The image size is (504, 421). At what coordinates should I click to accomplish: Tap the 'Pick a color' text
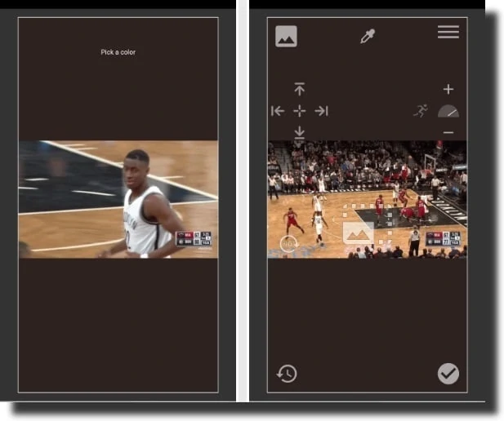click(118, 52)
